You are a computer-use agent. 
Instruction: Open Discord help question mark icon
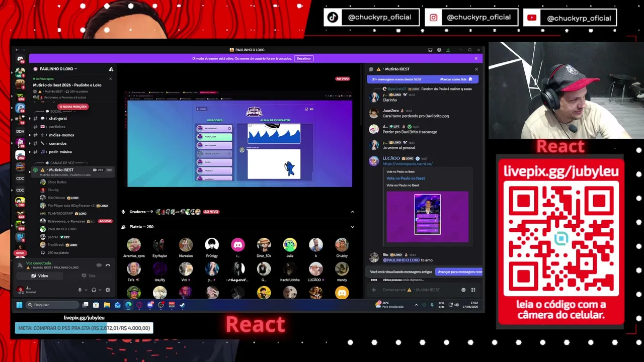439,50
